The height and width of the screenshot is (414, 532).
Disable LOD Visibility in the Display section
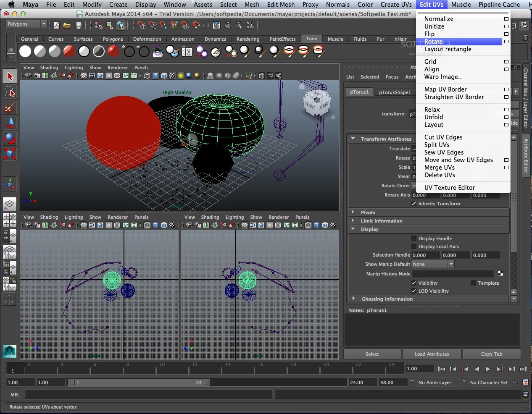[x=414, y=291]
